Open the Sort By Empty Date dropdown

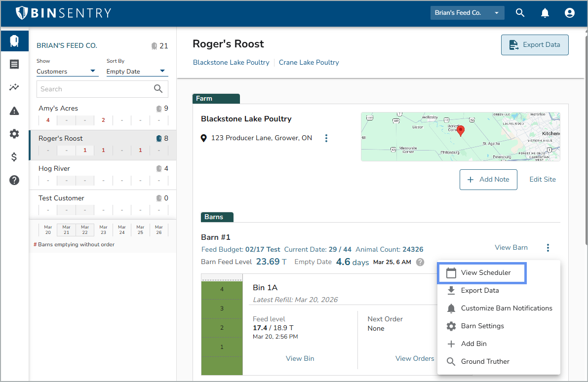(x=137, y=72)
